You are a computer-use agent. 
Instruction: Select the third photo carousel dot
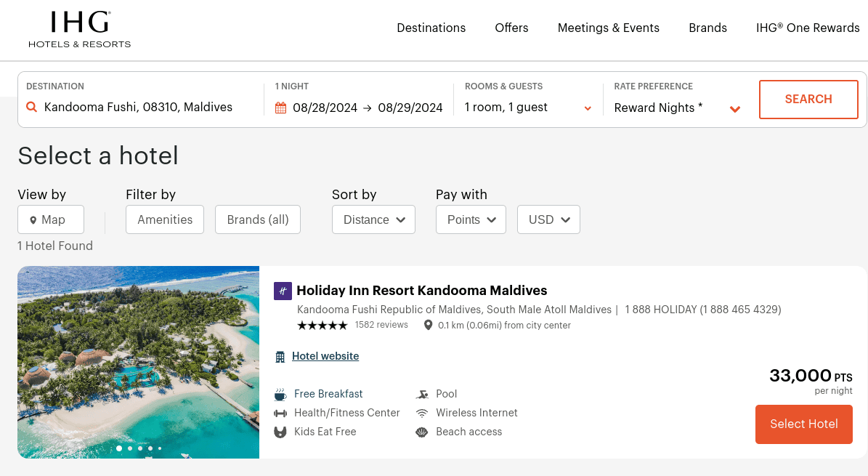click(140, 448)
